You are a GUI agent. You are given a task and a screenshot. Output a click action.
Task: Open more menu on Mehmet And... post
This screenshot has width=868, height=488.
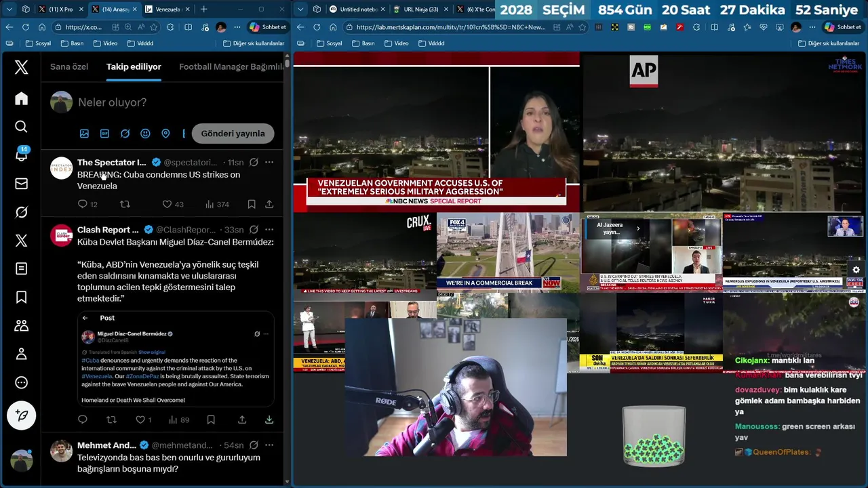pos(269,445)
